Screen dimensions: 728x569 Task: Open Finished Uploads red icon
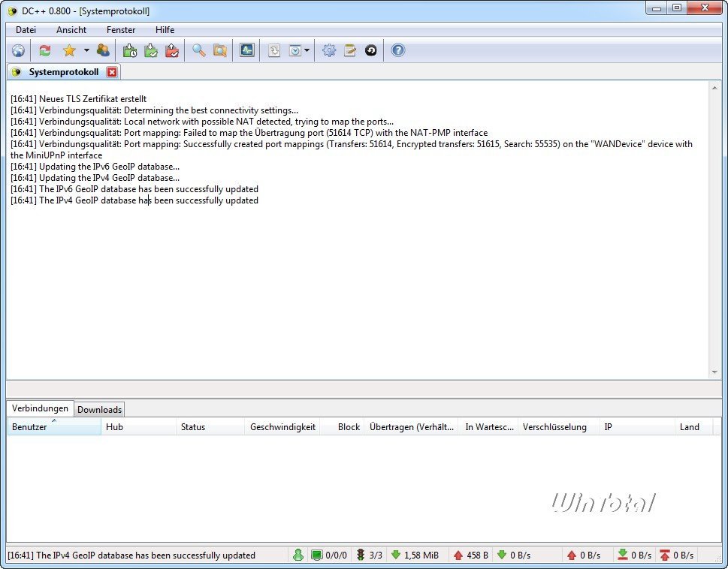coord(172,50)
